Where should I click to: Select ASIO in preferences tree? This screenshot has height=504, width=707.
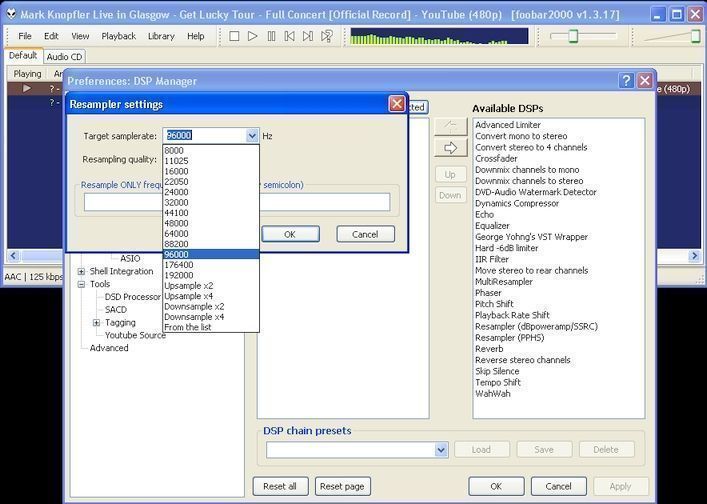tap(130, 258)
